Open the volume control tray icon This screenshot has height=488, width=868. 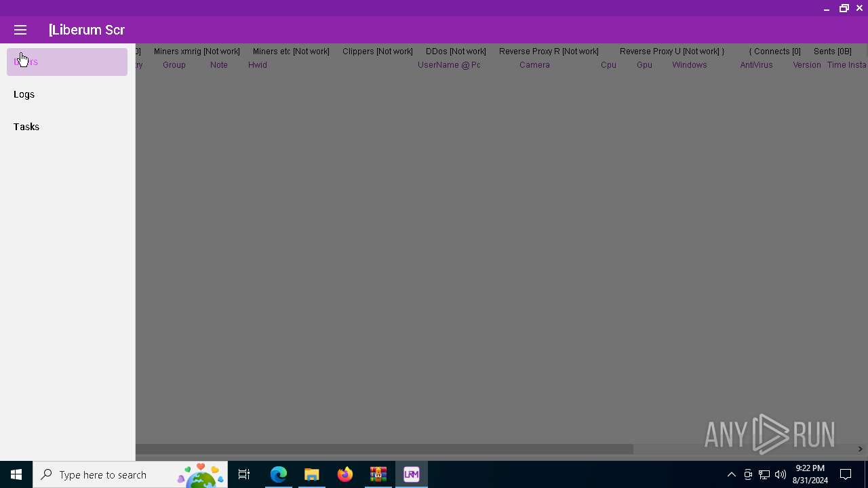pos(781,474)
